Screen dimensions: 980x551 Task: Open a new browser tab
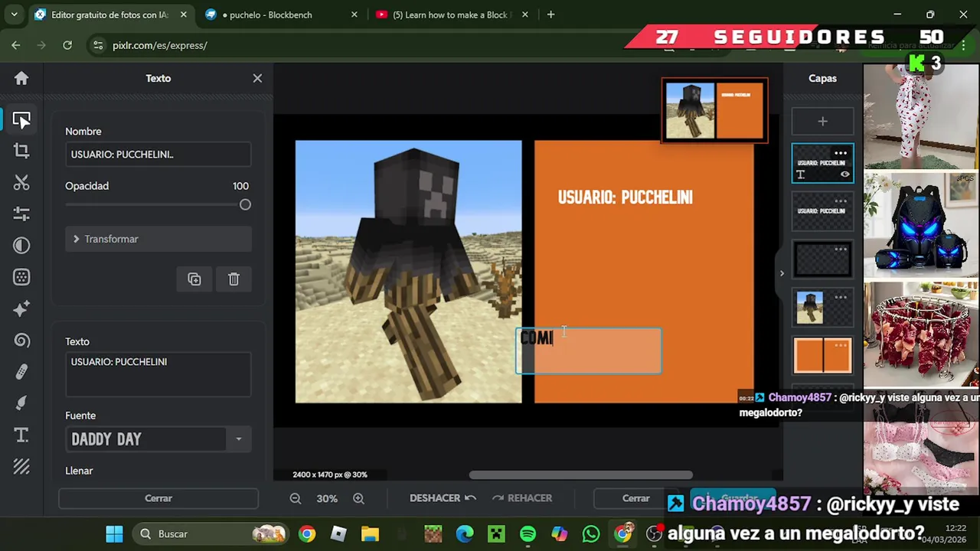point(550,15)
